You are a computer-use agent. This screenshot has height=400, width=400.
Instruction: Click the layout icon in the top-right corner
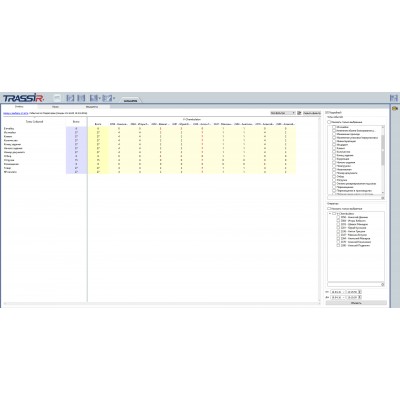tap(394, 98)
